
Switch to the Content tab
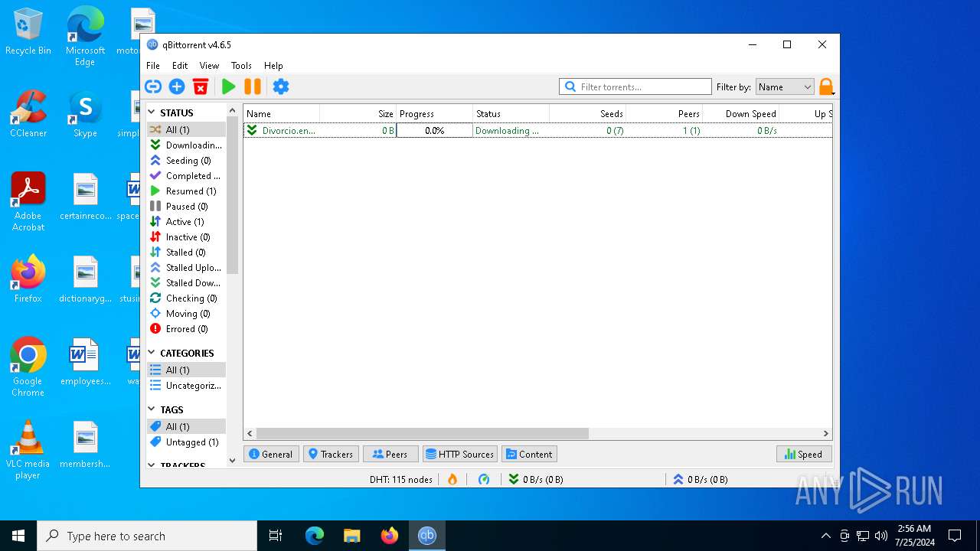529,454
